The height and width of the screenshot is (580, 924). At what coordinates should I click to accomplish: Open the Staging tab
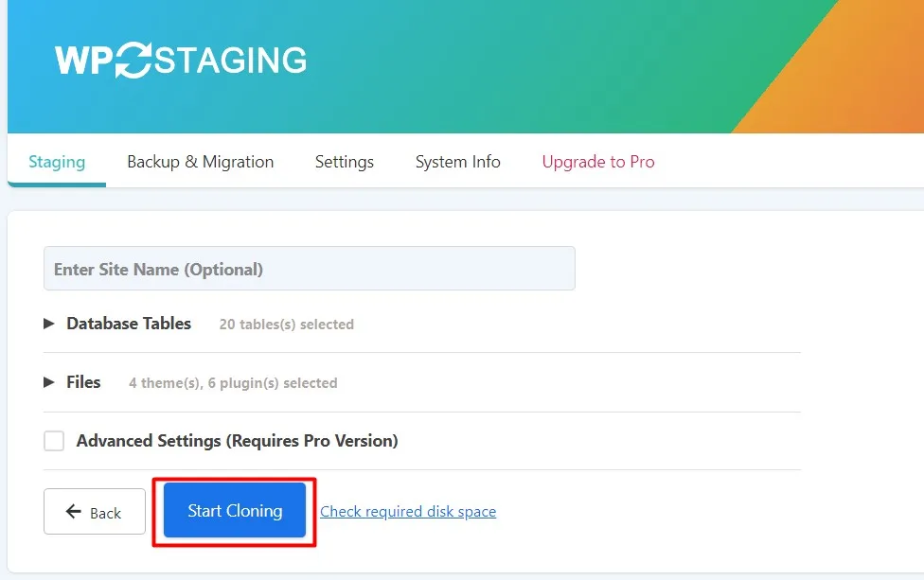(57, 162)
